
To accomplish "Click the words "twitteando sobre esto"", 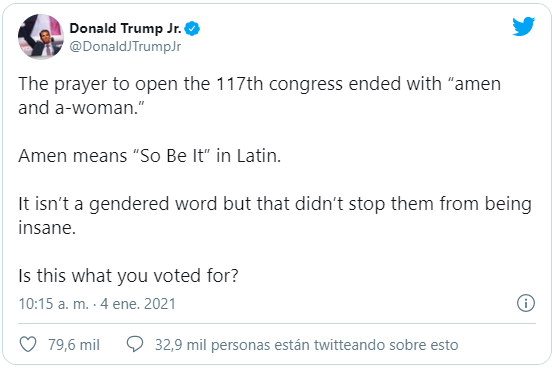I will tap(386, 345).
